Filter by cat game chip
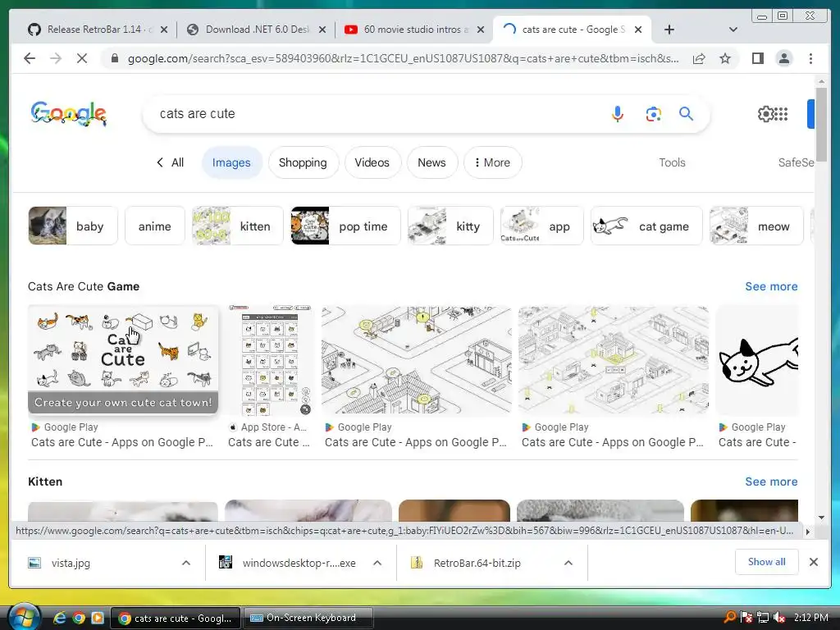 tap(646, 226)
